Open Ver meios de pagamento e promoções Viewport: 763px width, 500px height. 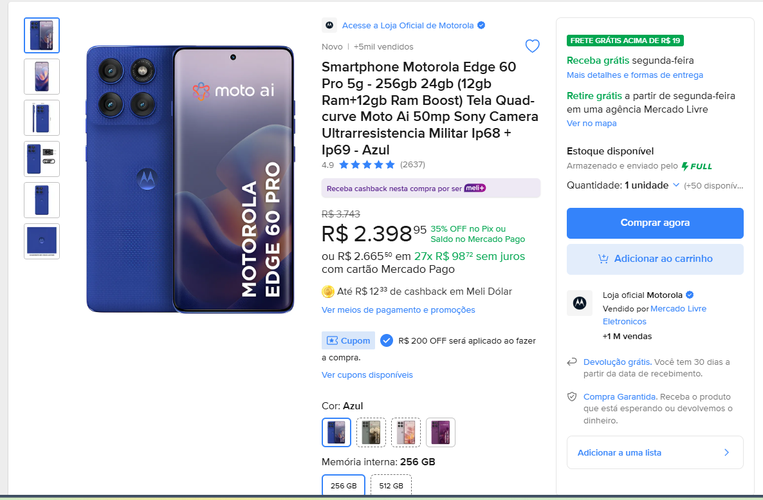pyautogui.click(x=398, y=310)
